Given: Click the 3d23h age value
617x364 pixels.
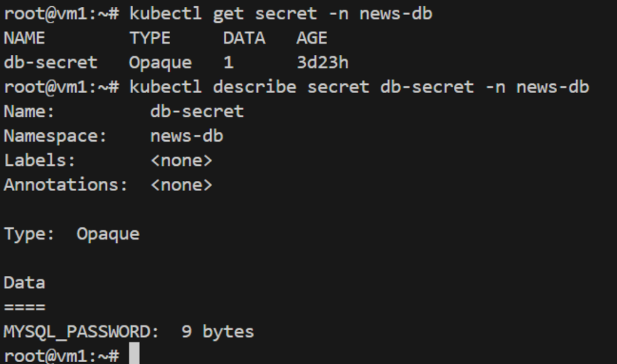Looking at the screenshot, I should point(322,62).
